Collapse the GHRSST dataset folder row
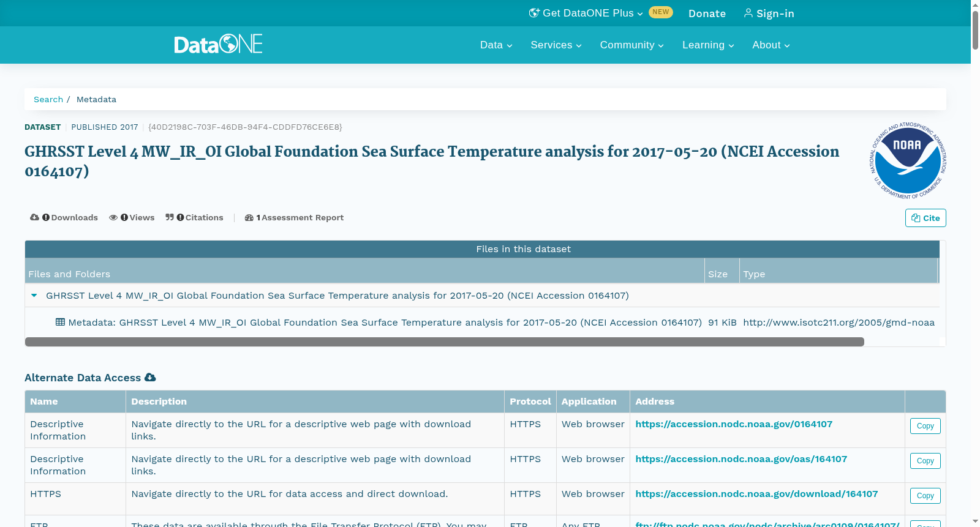 click(34, 295)
